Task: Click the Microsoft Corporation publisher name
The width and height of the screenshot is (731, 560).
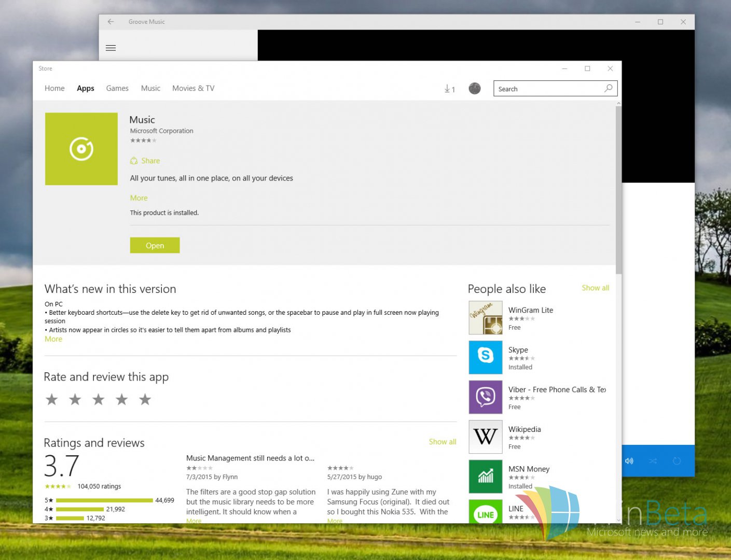Action: coord(161,131)
